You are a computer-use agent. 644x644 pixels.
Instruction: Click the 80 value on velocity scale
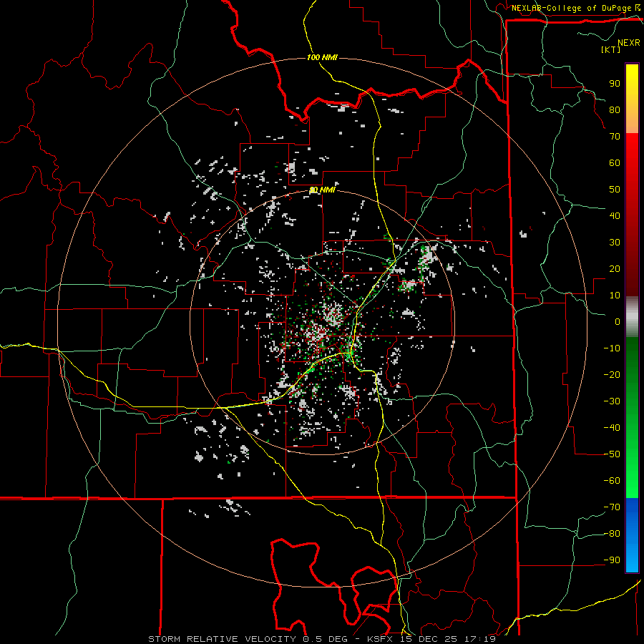point(615,110)
